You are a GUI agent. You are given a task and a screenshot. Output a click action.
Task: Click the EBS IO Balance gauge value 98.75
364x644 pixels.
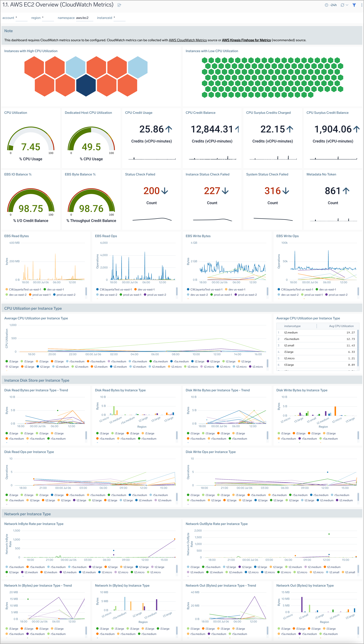(31, 209)
